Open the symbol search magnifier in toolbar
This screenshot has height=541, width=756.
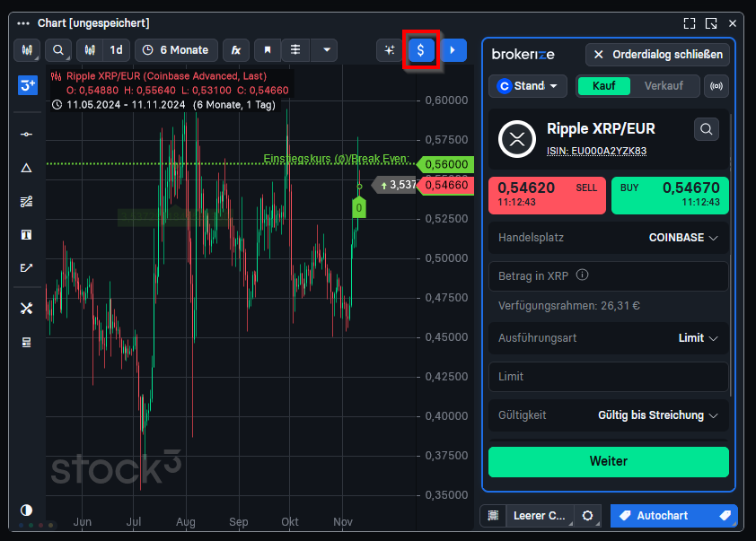[58, 50]
